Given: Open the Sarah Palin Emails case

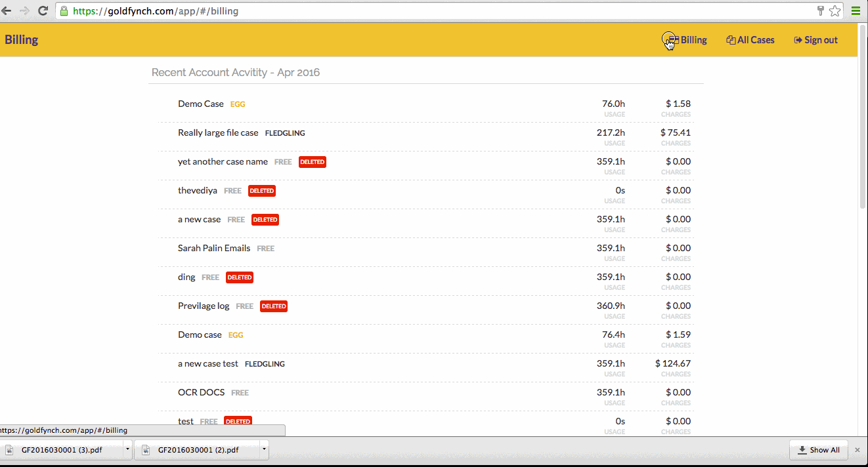Looking at the screenshot, I should point(213,248).
